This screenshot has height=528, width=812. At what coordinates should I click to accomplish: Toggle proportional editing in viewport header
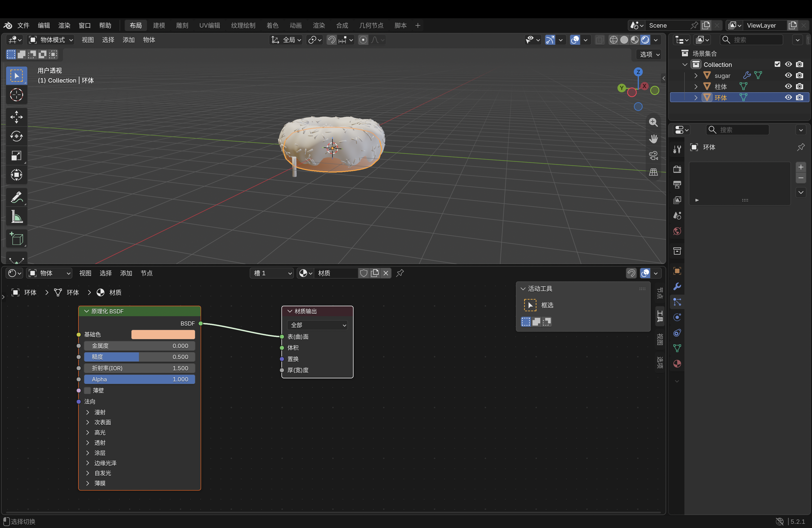[x=363, y=40]
